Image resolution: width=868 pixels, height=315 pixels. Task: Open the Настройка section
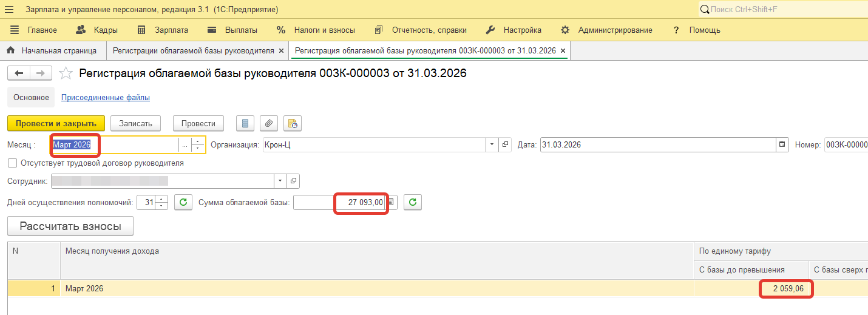pyautogui.click(x=514, y=30)
